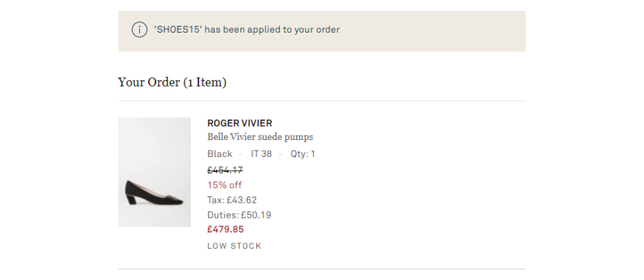Click the Tax: £43.62 line
Screen dimensions: 644x280
click(232, 200)
